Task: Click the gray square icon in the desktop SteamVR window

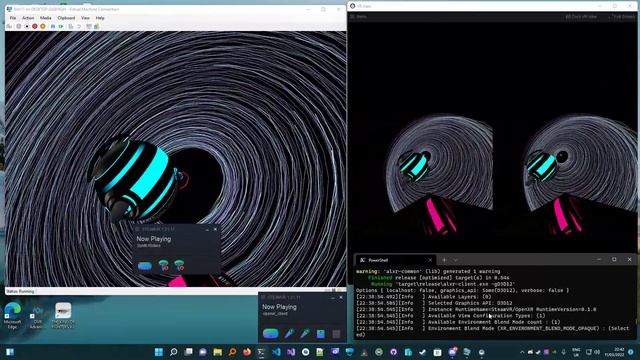Action: coord(336,334)
